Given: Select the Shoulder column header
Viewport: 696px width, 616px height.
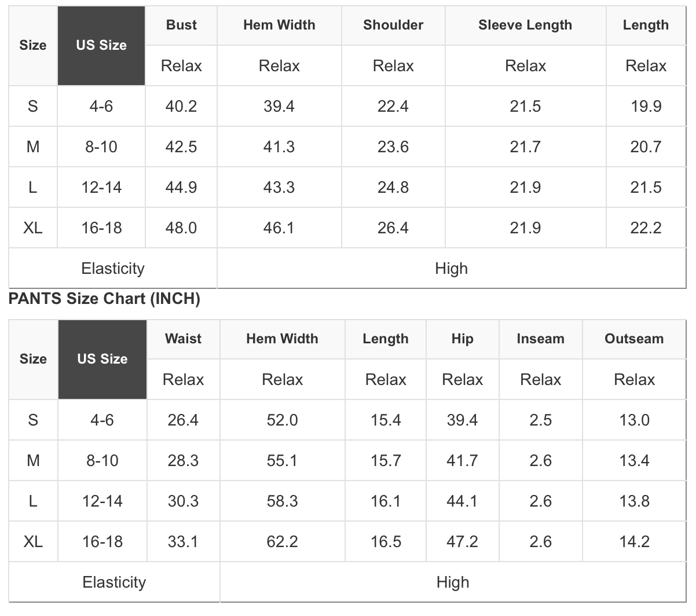Looking at the screenshot, I should pyautogui.click(x=393, y=25).
